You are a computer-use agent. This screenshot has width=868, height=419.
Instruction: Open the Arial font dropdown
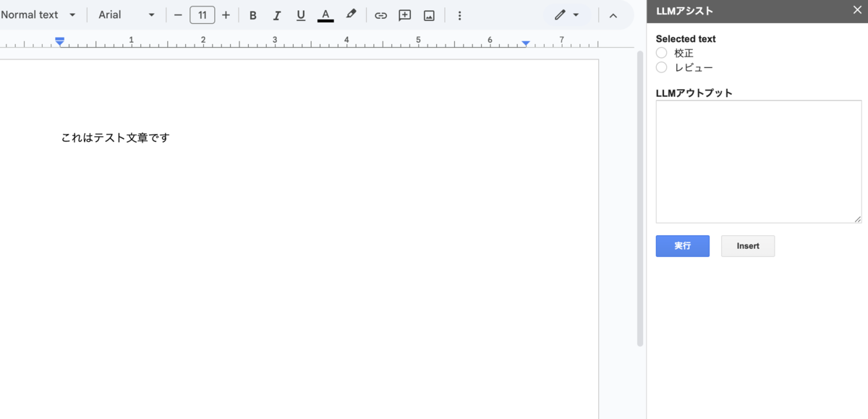tap(127, 15)
